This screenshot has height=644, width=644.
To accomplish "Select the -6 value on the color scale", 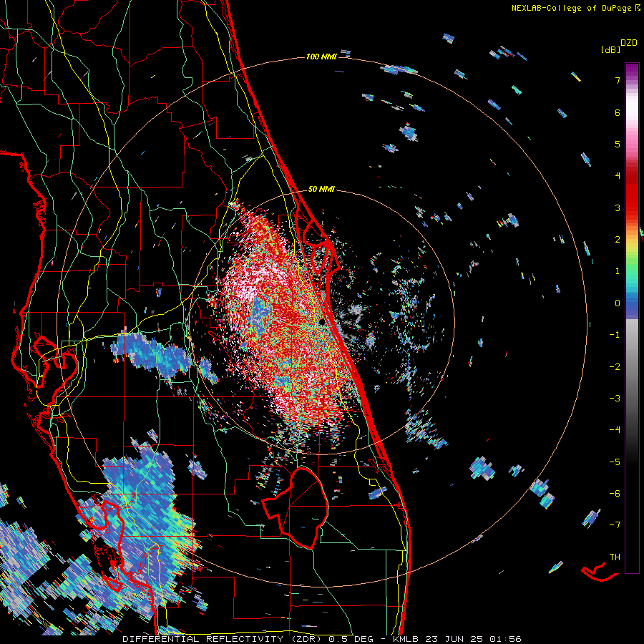I will (615, 494).
